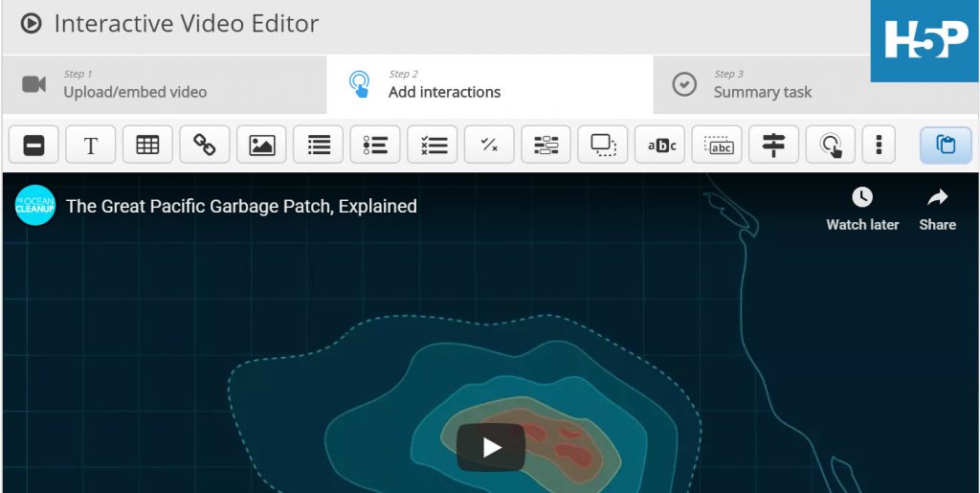Screen dimensions: 980x493
Task: Open The Ocean Cleanup channel avatar
Action: coord(35,205)
